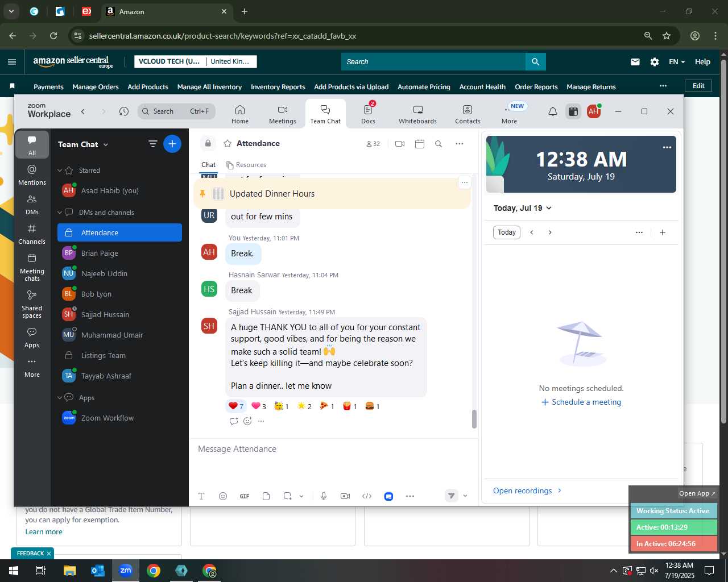
Task: Open Meeting chats in sidebar
Action: [32, 267]
